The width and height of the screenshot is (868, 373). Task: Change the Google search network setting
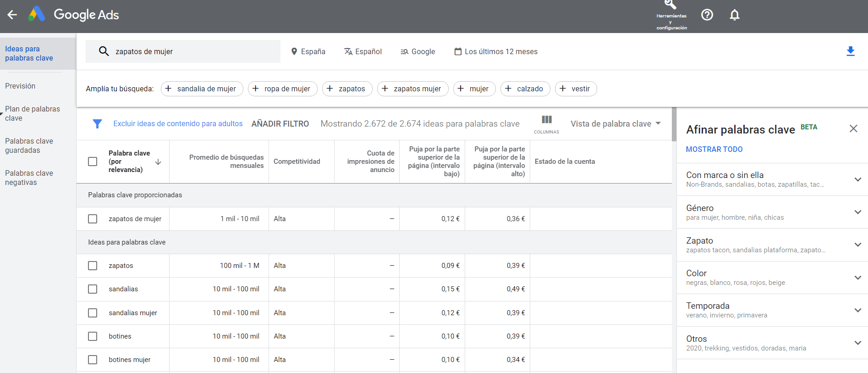418,51
